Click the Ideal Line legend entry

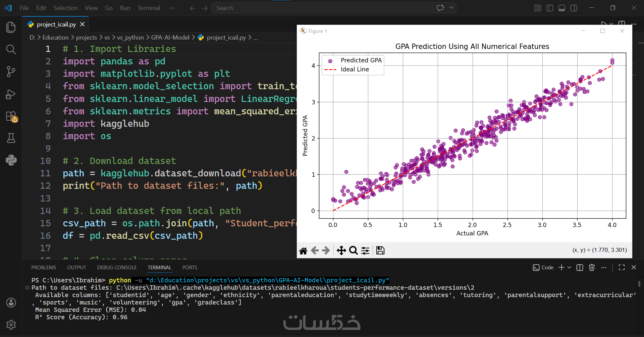coord(347,69)
